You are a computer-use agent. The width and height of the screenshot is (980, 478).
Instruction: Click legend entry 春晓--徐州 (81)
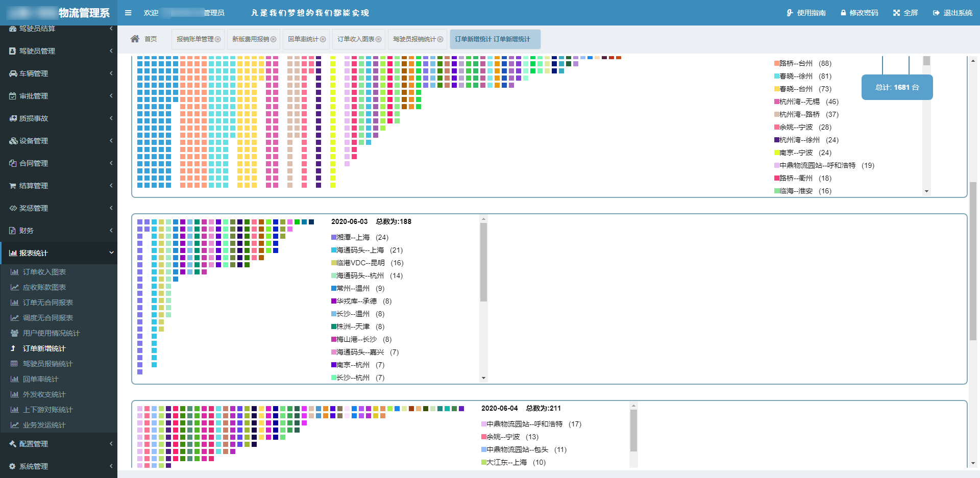pos(803,76)
